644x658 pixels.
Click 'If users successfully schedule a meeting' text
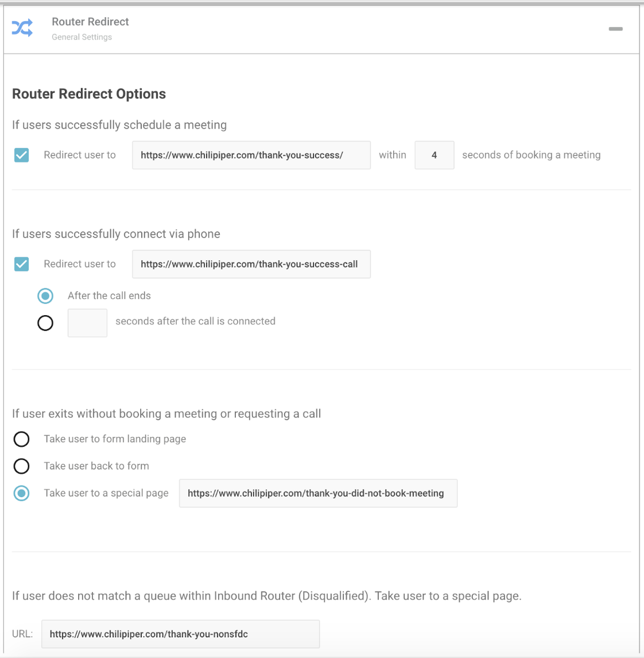(x=119, y=125)
